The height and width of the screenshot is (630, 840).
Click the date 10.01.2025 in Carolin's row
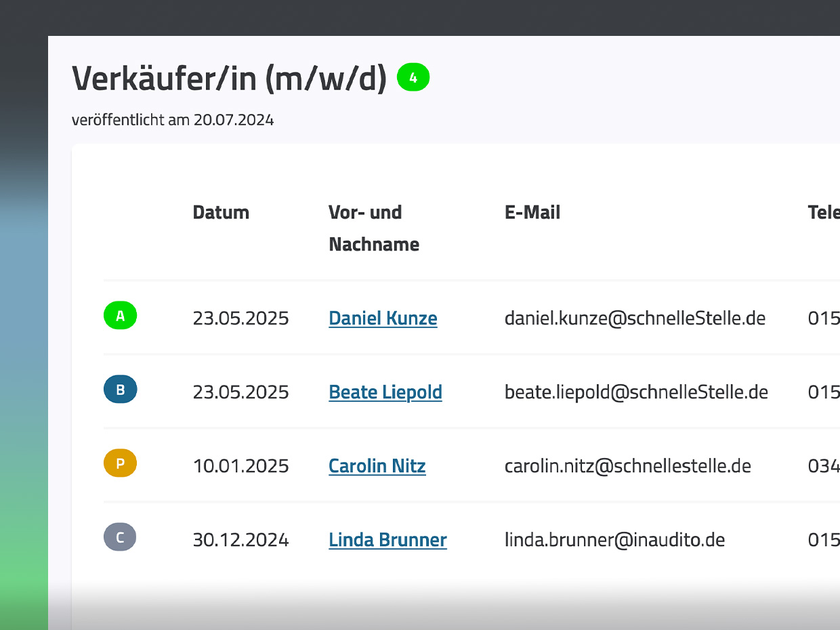[x=240, y=465]
